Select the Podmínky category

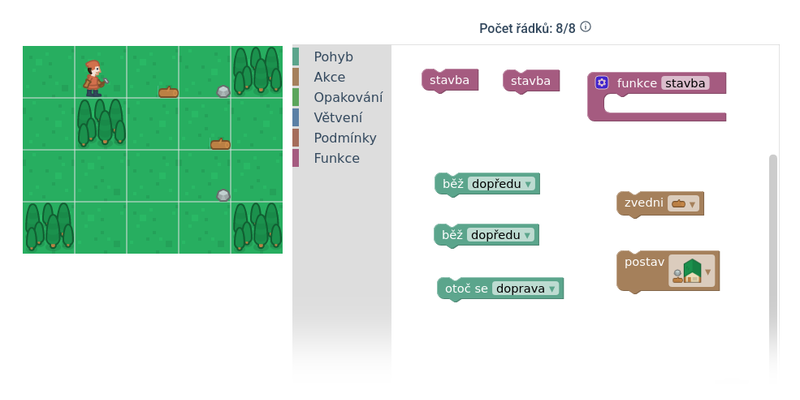(344, 138)
